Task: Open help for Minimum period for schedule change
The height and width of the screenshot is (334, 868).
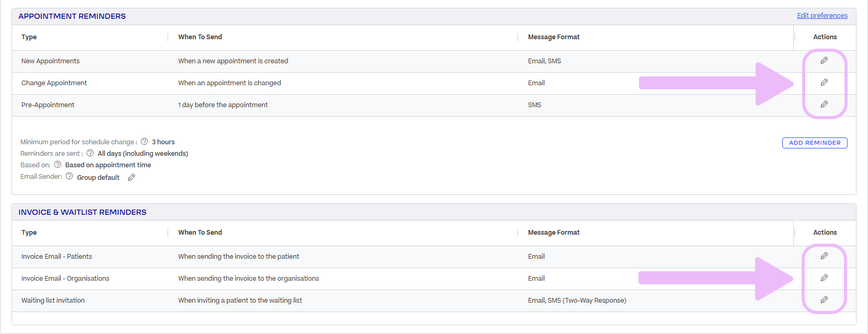Action: click(144, 142)
